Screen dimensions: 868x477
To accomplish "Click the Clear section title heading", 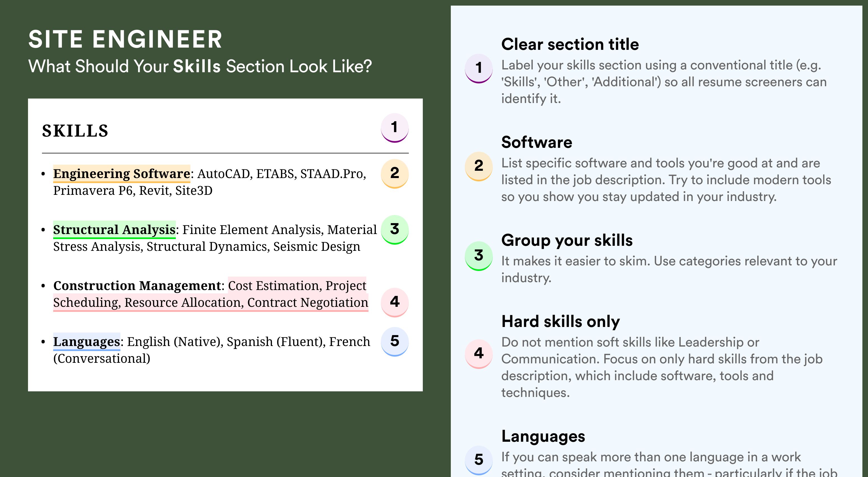I will point(570,44).
